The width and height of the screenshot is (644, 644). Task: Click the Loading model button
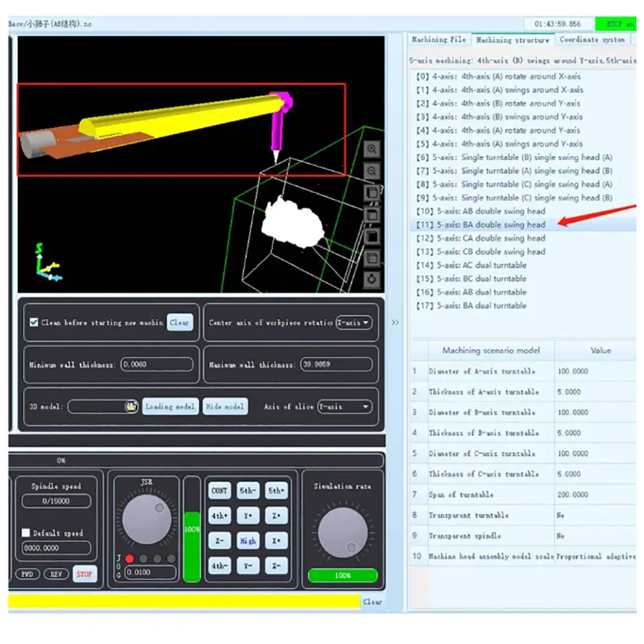pos(170,406)
